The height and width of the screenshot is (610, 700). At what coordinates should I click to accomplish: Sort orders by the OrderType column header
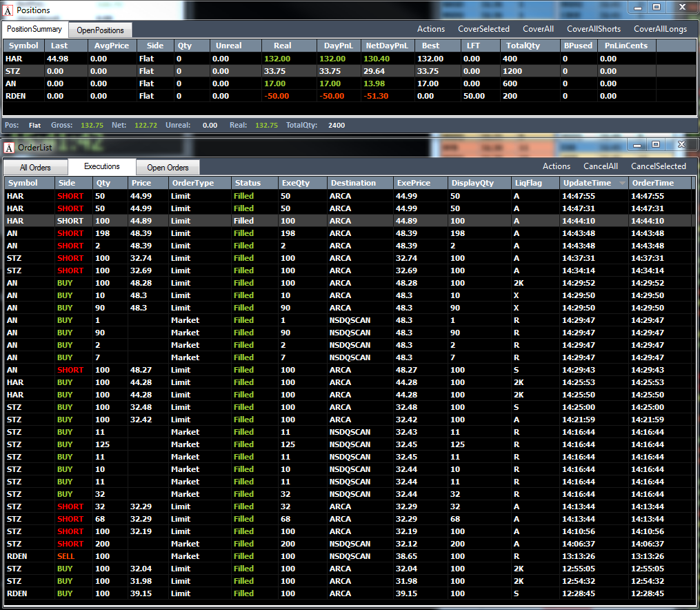pos(199,183)
